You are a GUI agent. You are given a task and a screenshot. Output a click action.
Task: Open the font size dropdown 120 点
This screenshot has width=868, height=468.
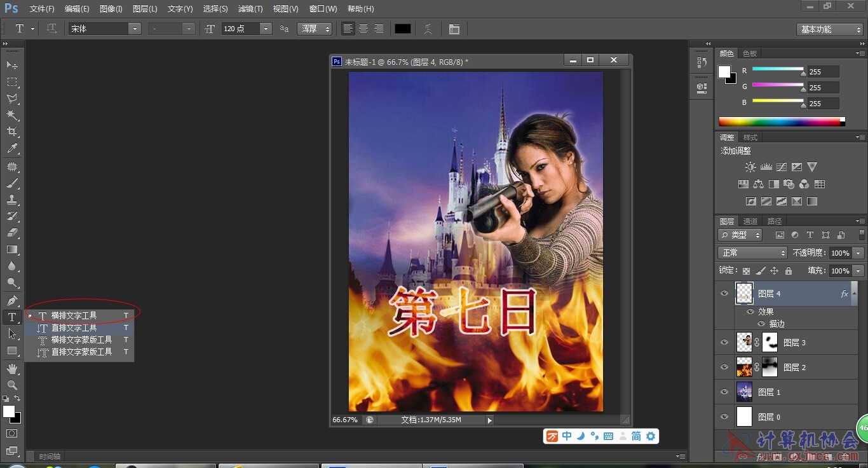(266, 29)
